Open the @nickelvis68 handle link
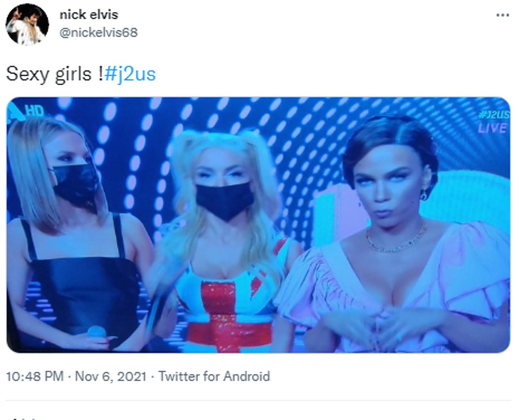519x420 pixels. click(x=98, y=32)
